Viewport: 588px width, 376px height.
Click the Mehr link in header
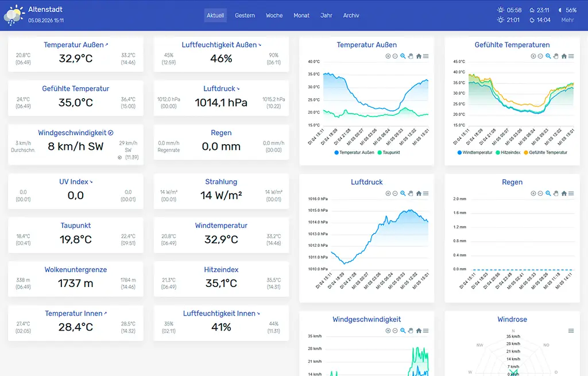567,20
